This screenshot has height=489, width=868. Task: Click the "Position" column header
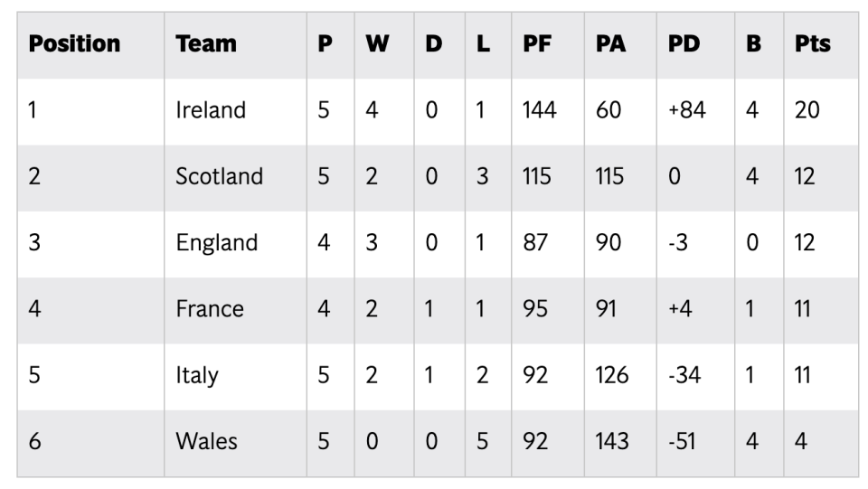point(74,44)
